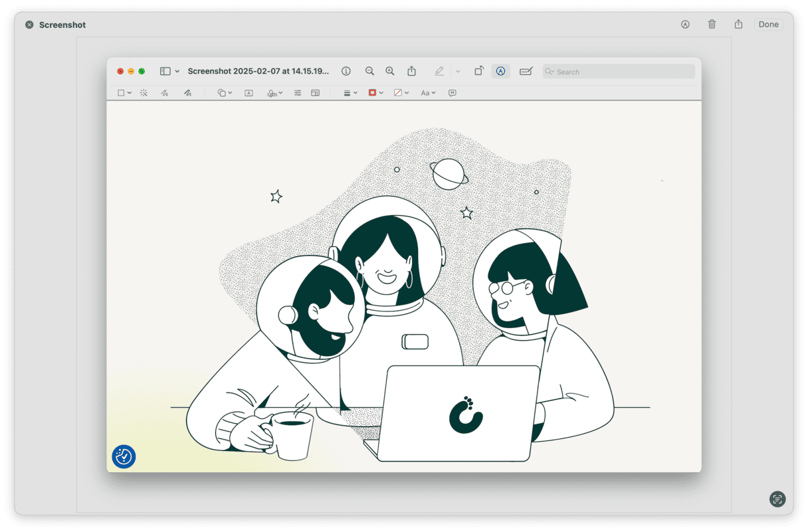Open the Adjust Size tool

click(x=316, y=93)
